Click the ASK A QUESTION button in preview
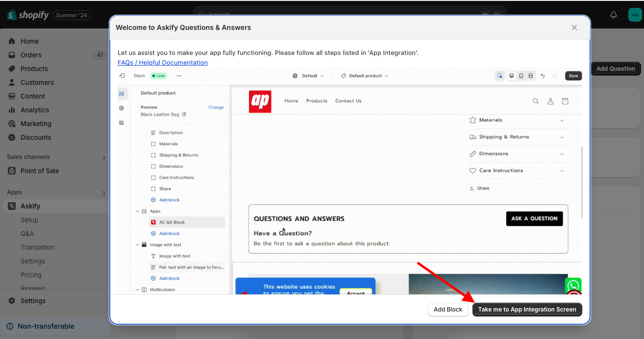Screen dimensions: 644x339 (x=534, y=218)
